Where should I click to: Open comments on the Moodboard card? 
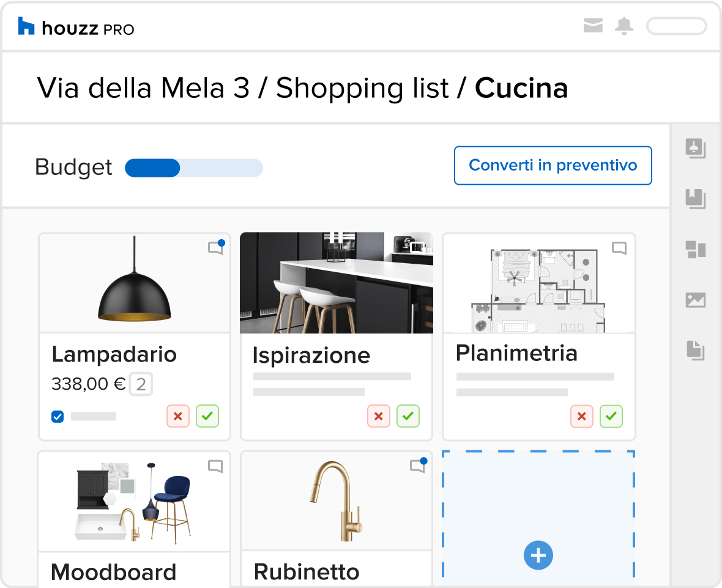215,466
